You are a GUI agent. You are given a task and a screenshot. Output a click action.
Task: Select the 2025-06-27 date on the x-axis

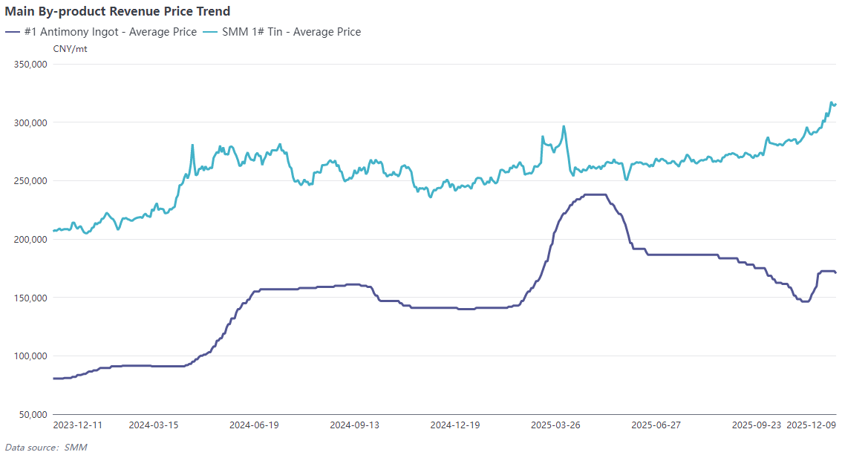coord(656,425)
